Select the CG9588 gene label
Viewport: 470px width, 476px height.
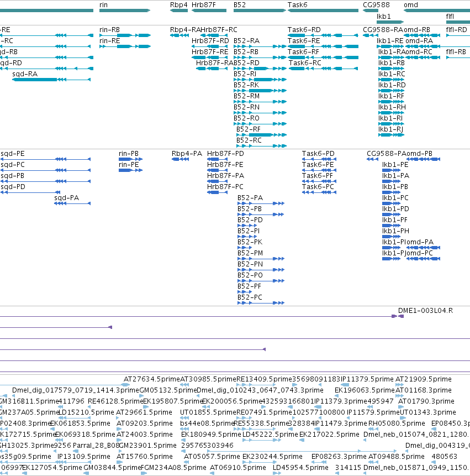[x=376, y=5]
